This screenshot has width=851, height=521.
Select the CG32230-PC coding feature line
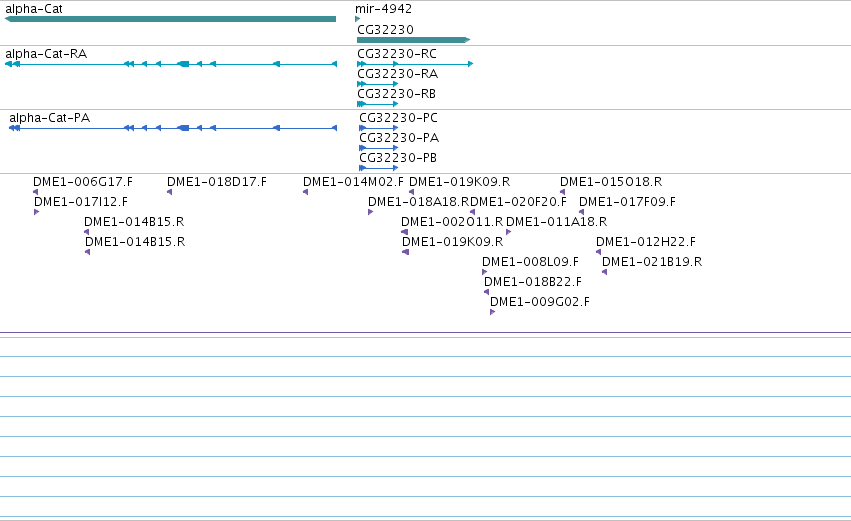[x=379, y=128]
